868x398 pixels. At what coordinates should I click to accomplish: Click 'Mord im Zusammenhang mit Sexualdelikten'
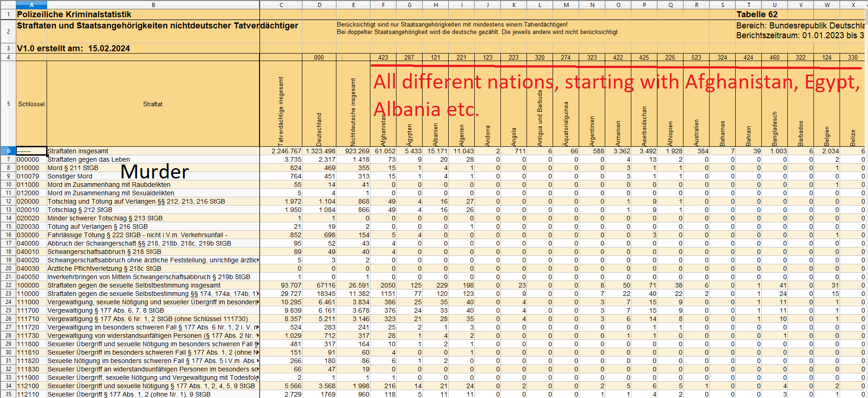(111, 193)
